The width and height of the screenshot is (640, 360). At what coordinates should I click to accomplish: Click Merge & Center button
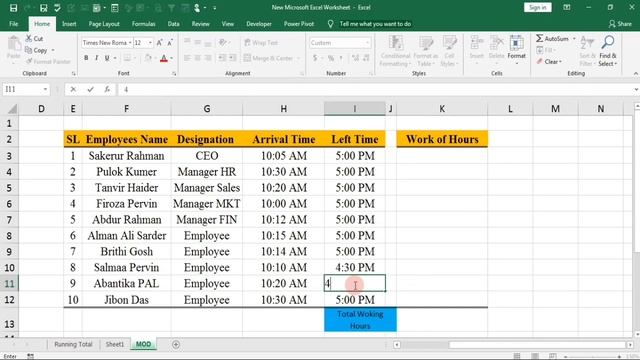pyautogui.click(x=269, y=58)
